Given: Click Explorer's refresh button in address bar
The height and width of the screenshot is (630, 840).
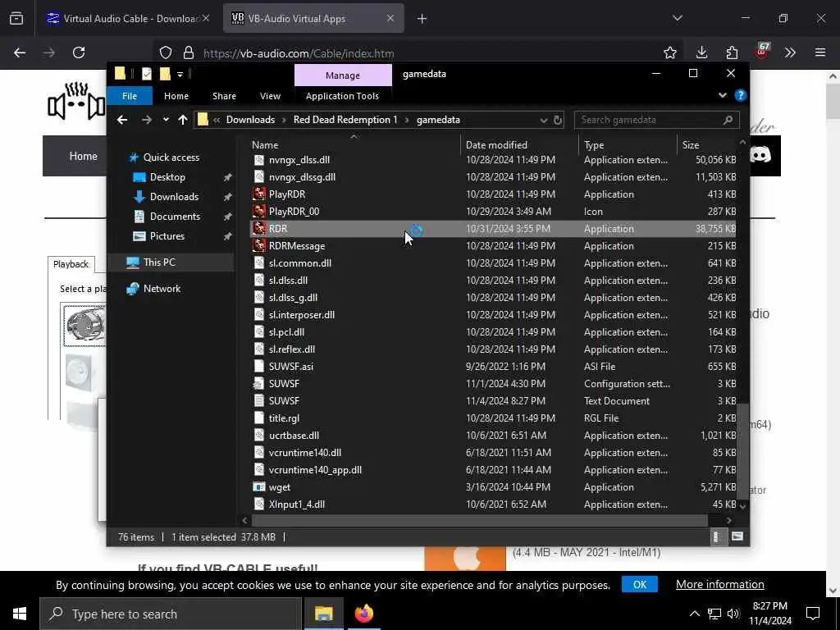Looking at the screenshot, I should [x=558, y=120].
